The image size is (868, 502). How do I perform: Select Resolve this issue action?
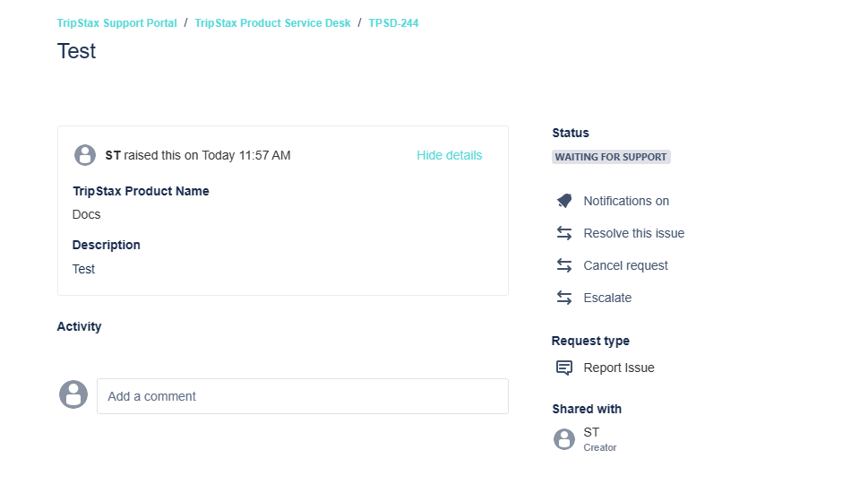tap(633, 233)
